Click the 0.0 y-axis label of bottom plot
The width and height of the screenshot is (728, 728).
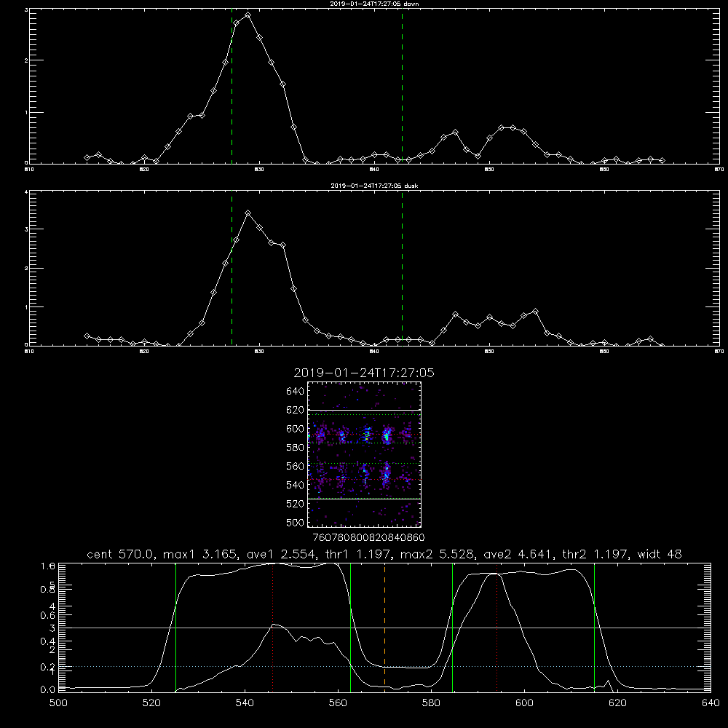click(x=48, y=690)
